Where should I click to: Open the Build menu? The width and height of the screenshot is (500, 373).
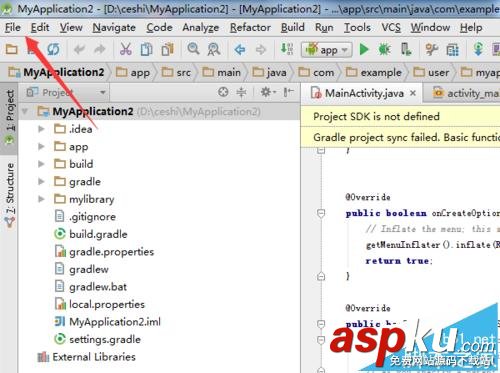293,27
